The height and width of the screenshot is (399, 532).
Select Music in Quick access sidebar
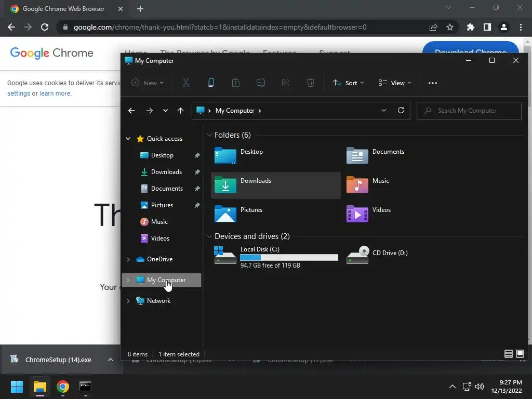159,221
